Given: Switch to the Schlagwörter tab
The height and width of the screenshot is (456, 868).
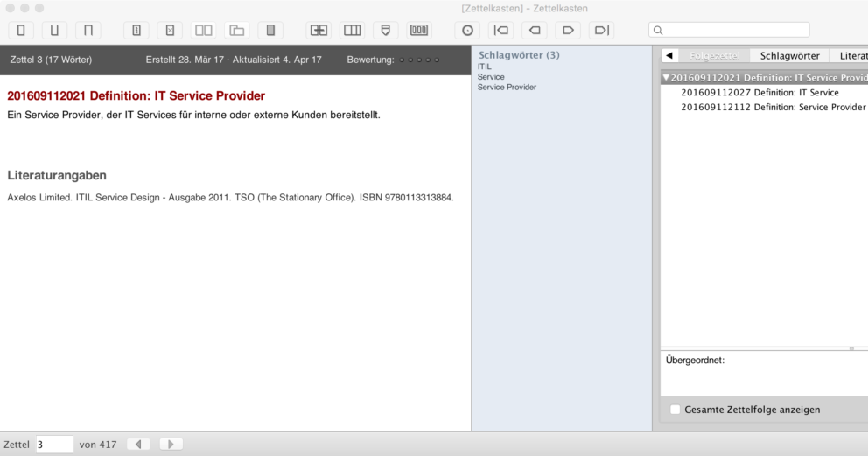Looking at the screenshot, I should (789, 56).
